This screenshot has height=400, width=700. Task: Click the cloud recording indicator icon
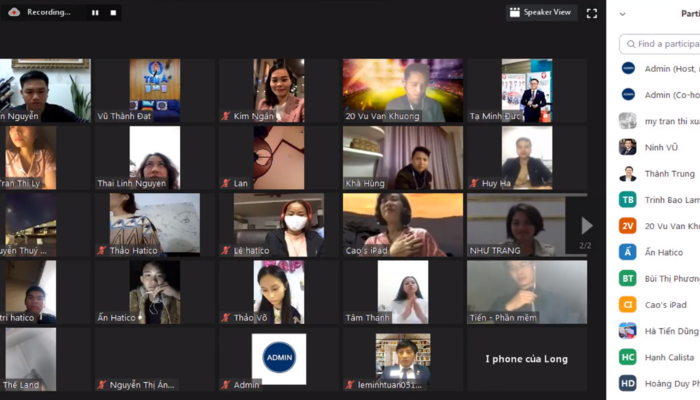coord(13,12)
